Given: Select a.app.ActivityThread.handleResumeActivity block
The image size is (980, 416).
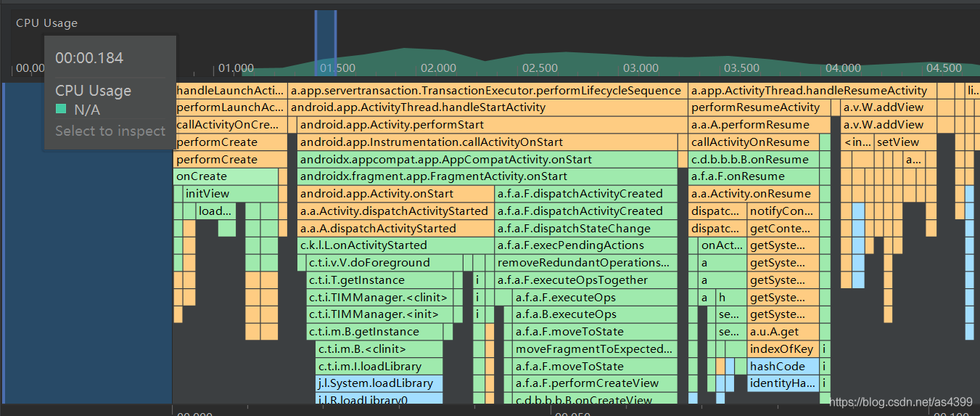Looking at the screenshot, I should click(812, 91).
